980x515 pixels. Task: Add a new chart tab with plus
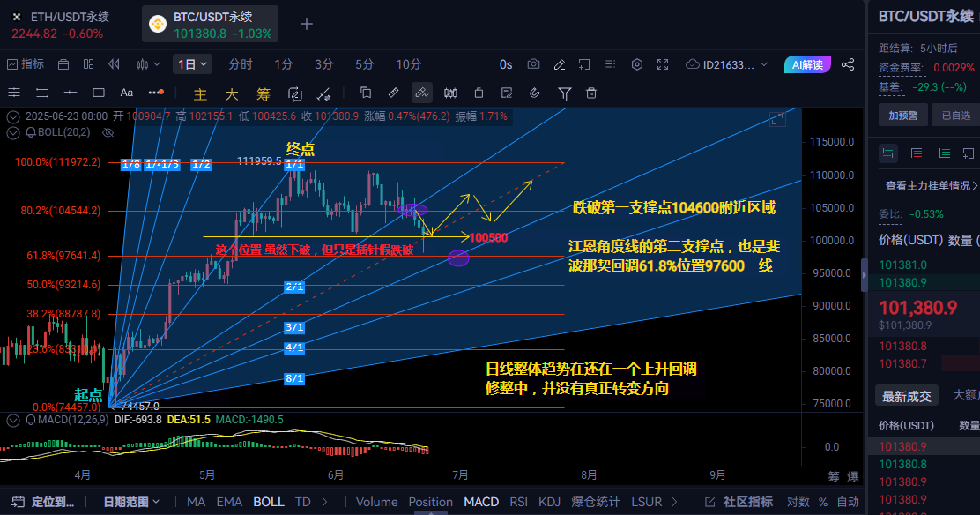pos(306,24)
